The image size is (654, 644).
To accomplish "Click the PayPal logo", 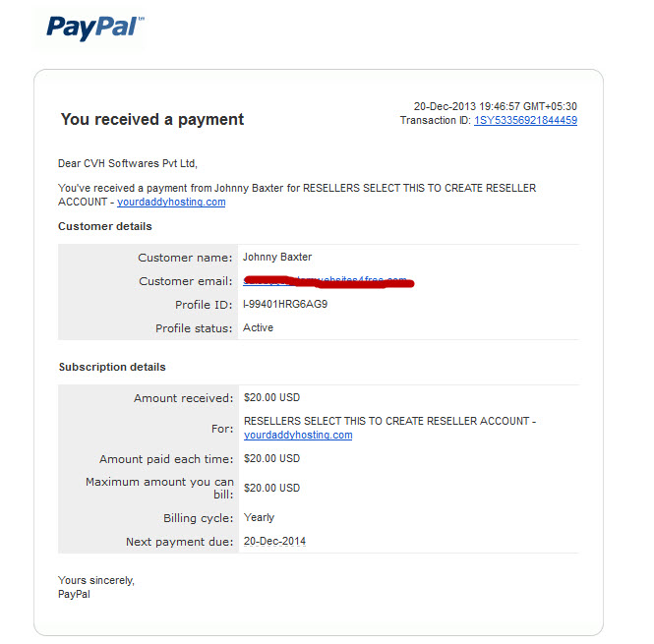I will pos(94,28).
